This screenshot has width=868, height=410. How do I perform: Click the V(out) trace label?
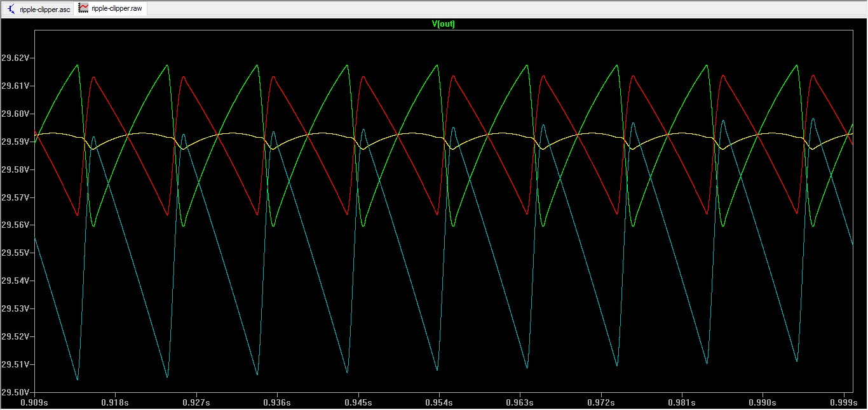pos(444,24)
